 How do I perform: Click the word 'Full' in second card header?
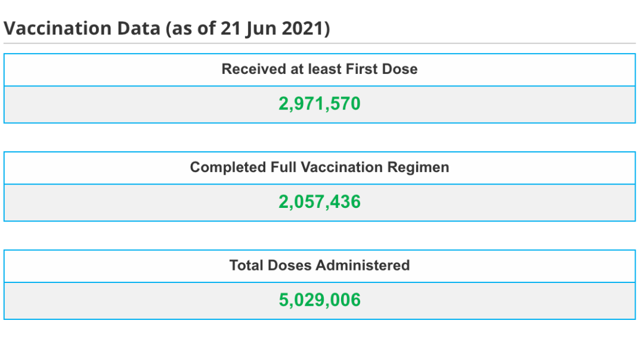pyautogui.click(x=283, y=167)
